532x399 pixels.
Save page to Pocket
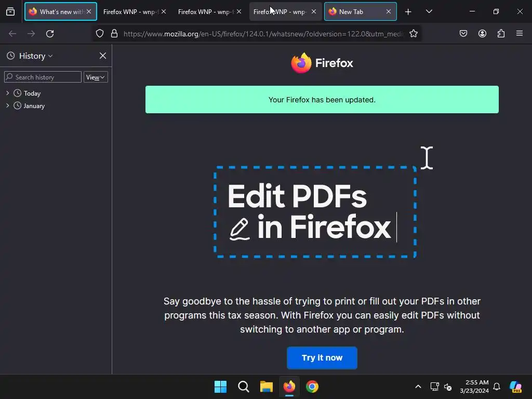[x=463, y=33]
